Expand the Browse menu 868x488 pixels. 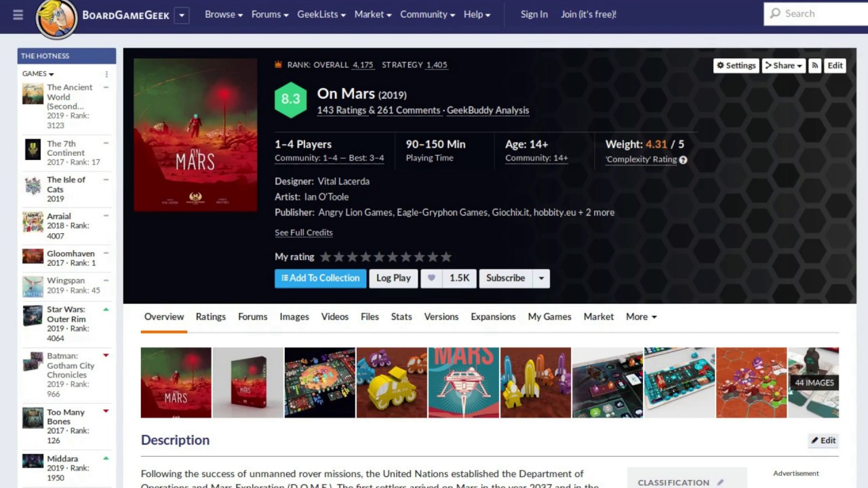(223, 14)
